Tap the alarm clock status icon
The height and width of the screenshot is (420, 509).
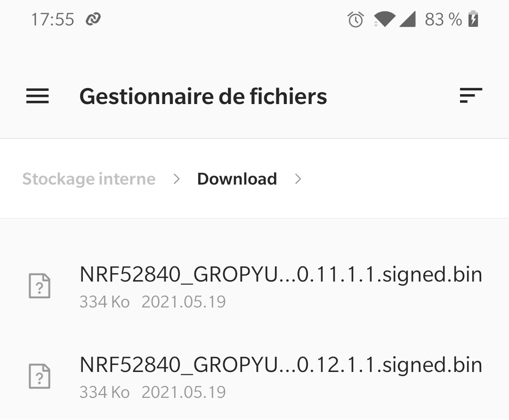355,20
